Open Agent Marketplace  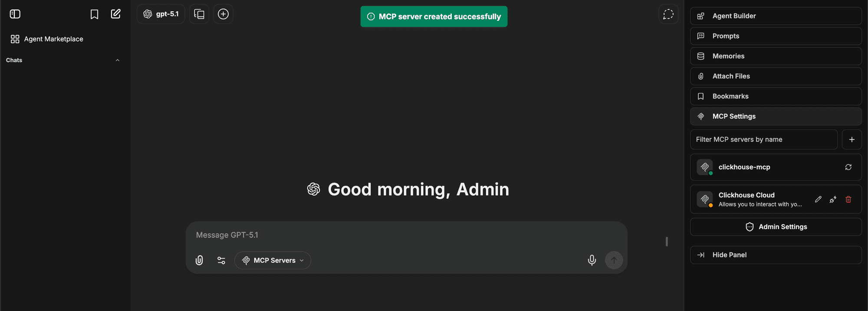47,39
